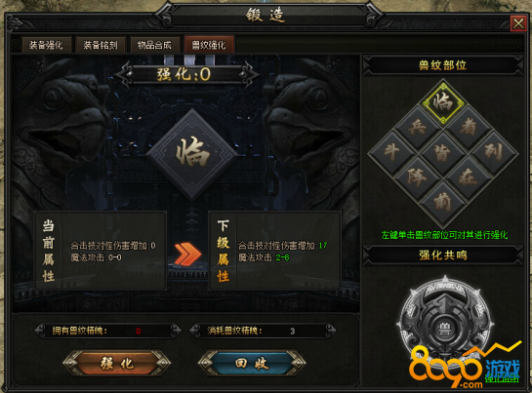Viewport: 532px width, 393px height.
Task: Select the 列 beast rune slot
Action: [x=494, y=152]
